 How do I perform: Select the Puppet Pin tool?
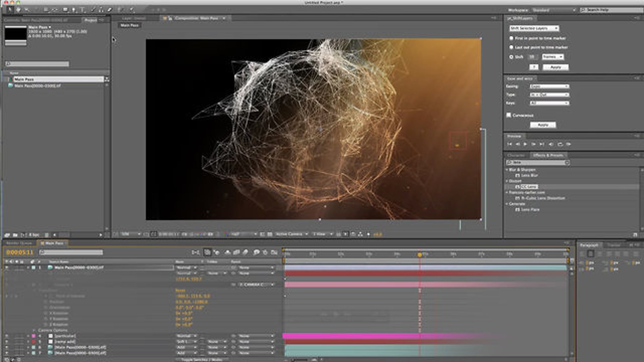(131, 10)
